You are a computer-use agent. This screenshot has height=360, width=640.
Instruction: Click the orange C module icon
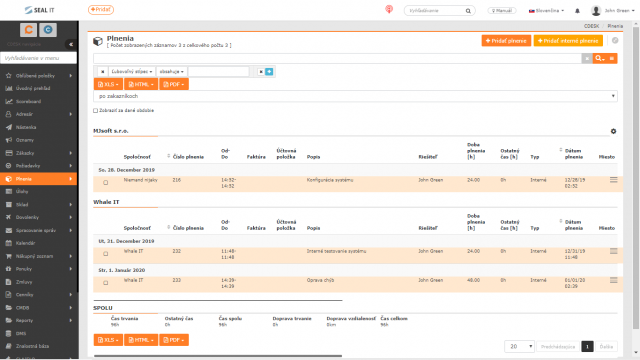coord(29,30)
